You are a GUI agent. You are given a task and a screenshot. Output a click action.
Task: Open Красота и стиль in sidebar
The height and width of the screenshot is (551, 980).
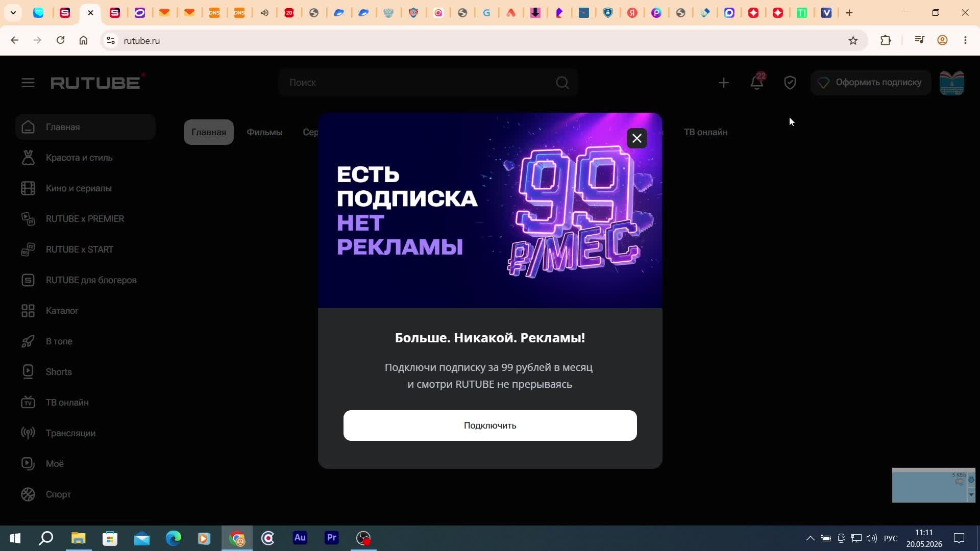click(x=85, y=158)
